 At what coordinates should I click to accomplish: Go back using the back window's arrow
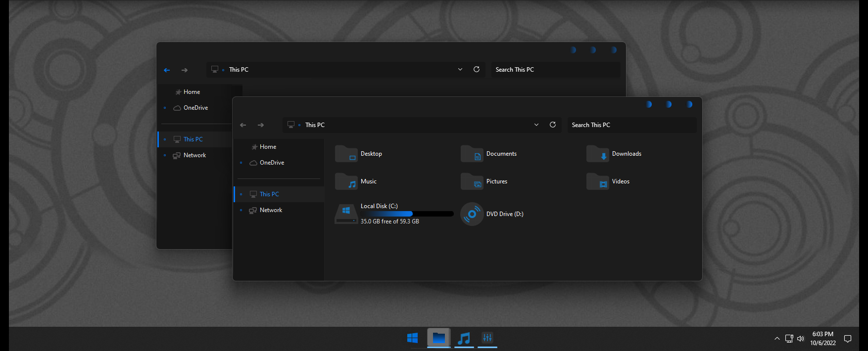click(167, 70)
